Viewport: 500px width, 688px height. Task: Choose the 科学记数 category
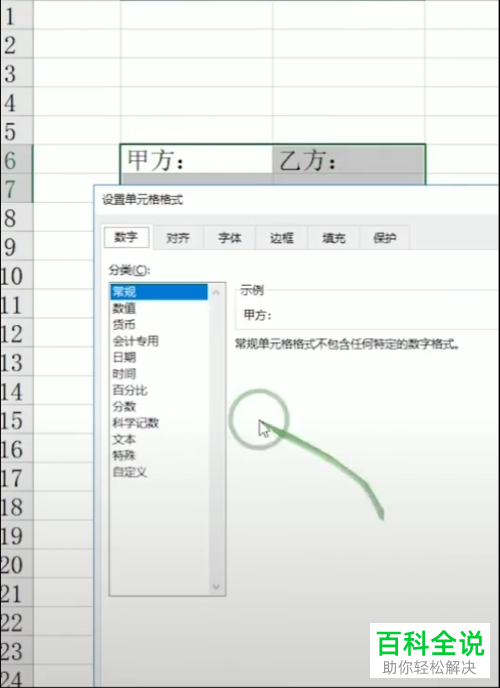tap(159, 423)
